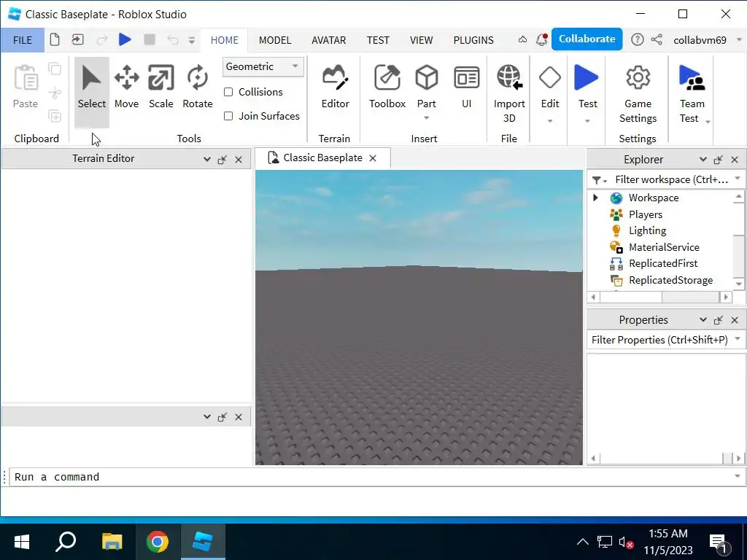
Task: Open the Toolbox panel
Action: [x=387, y=87]
